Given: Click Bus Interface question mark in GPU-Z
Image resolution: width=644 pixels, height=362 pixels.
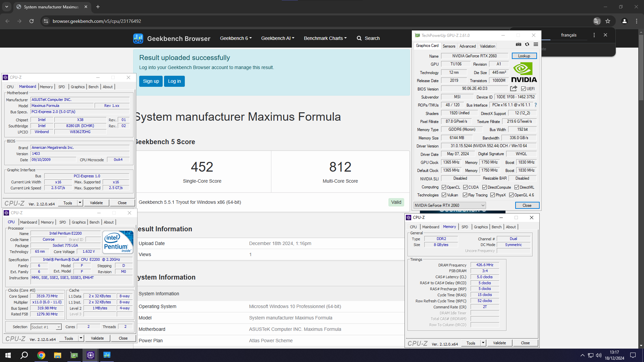Looking at the screenshot, I should point(536,105).
